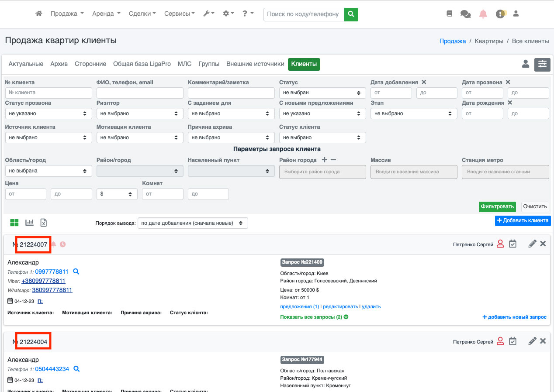Click the green search magnifier button

point(351,14)
